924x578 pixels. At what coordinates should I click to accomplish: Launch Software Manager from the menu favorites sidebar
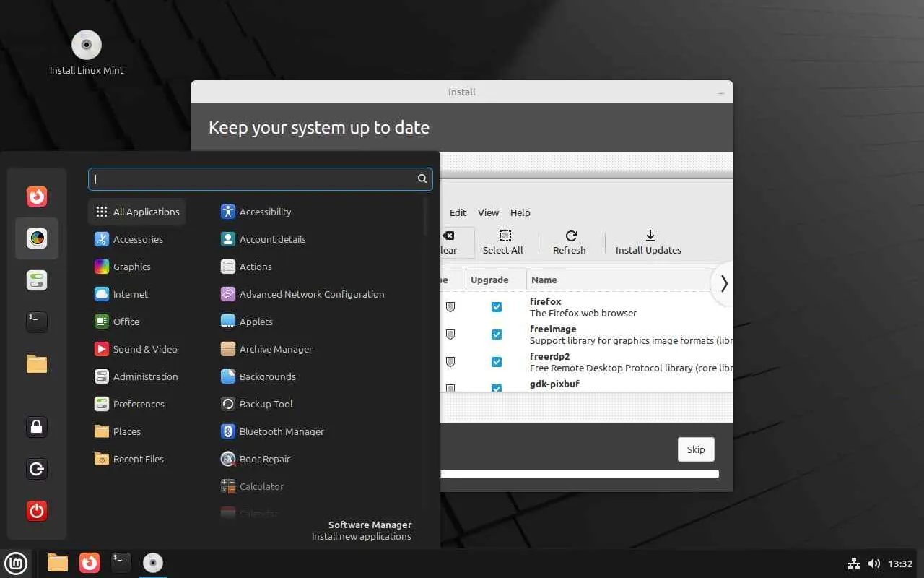point(37,238)
